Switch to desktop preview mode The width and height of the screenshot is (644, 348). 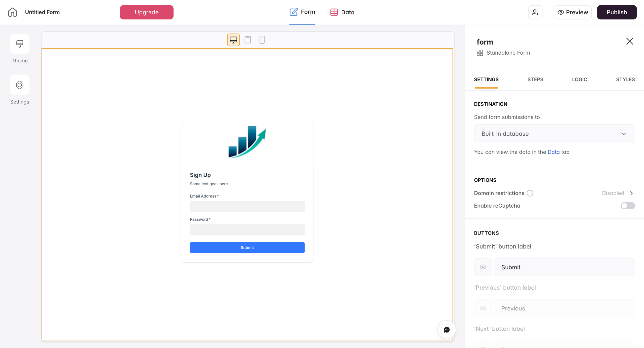tap(233, 40)
